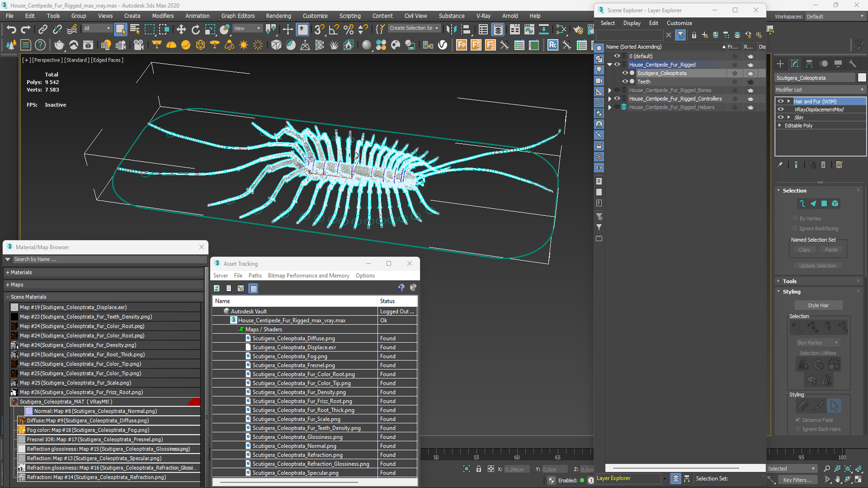This screenshot has height=488, width=868.
Task: Click the Hair Brush icon in Styling
Action: point(803,406)
